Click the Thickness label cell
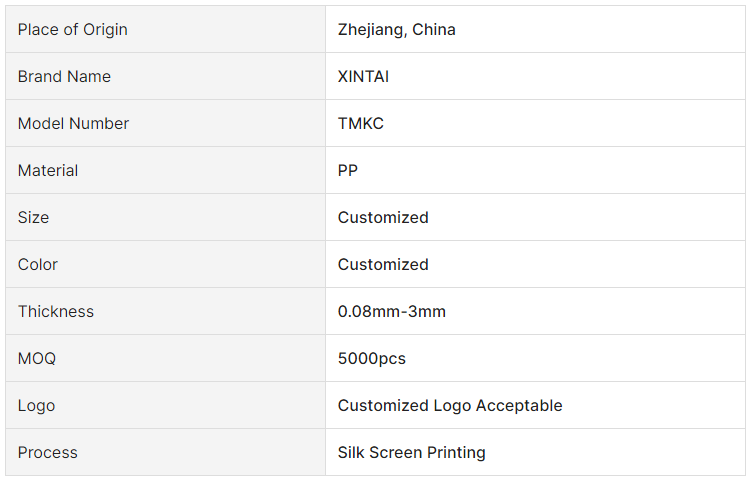 pyautogui.click(x=165, y=311)
